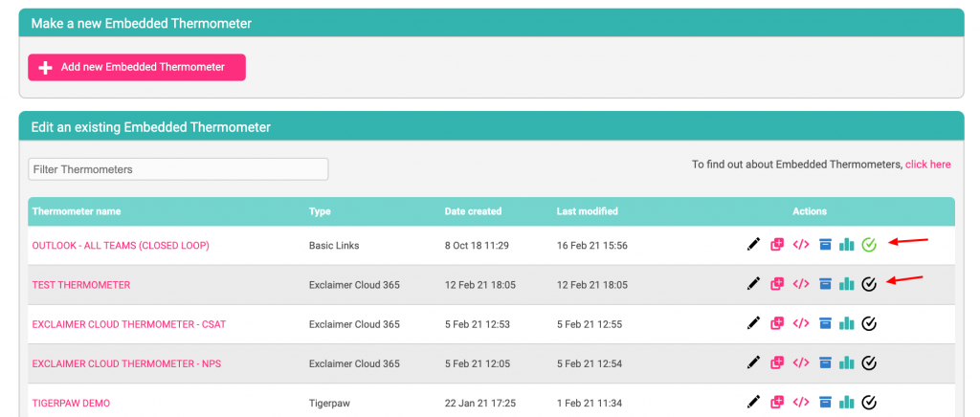
Task: Sort by Thermometer name column header
Action: [77, 211]
